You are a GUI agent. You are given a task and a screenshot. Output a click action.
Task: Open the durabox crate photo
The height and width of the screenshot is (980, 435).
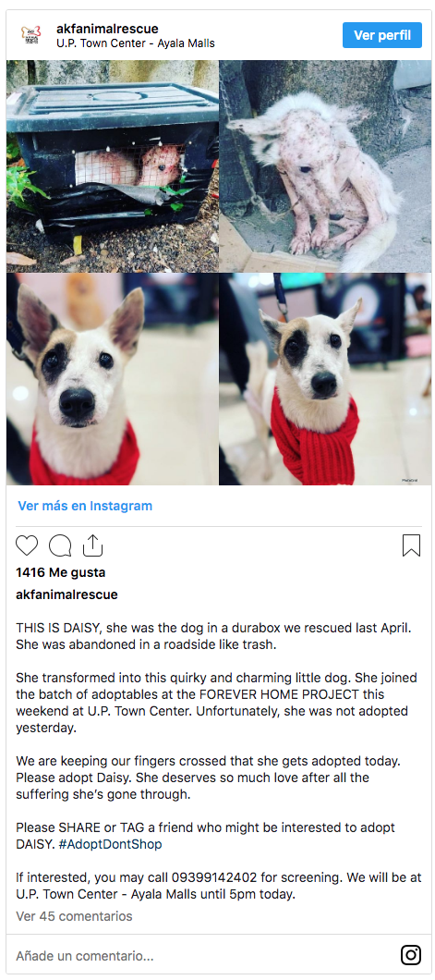point(113,165)
